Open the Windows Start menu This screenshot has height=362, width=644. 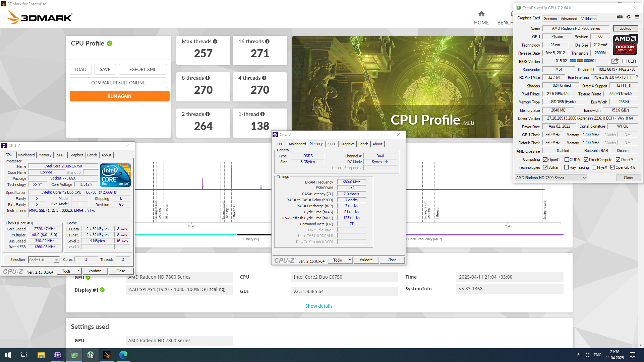click(x=8, y=355)
